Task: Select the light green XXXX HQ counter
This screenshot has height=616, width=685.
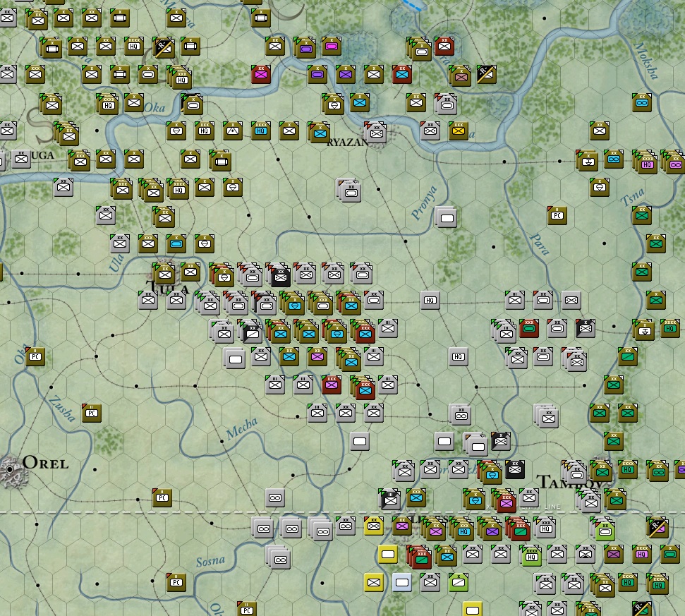Action: pos(531,555)
